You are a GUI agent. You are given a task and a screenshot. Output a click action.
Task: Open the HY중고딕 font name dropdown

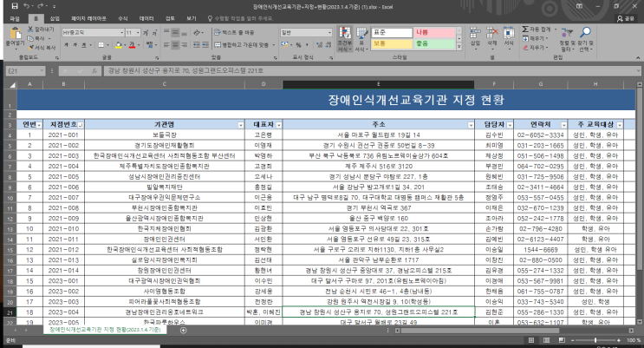coord(122,32)
